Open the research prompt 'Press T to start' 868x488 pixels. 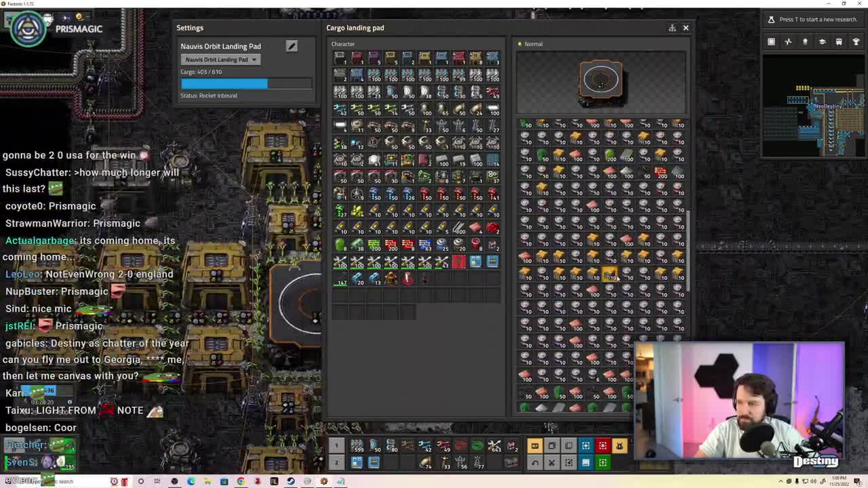click(x=812, y=19)
